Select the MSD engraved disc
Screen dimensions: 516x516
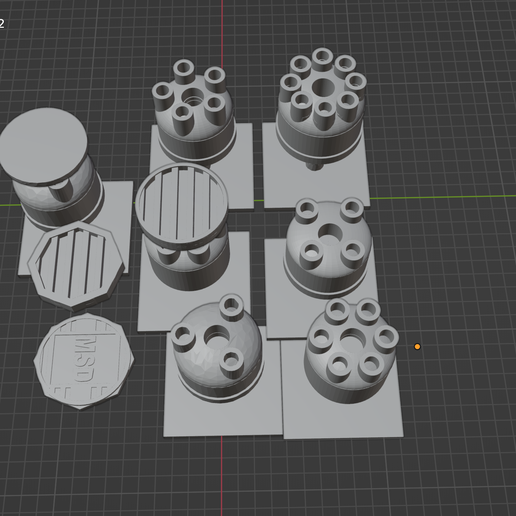click(x=84, y=361)
